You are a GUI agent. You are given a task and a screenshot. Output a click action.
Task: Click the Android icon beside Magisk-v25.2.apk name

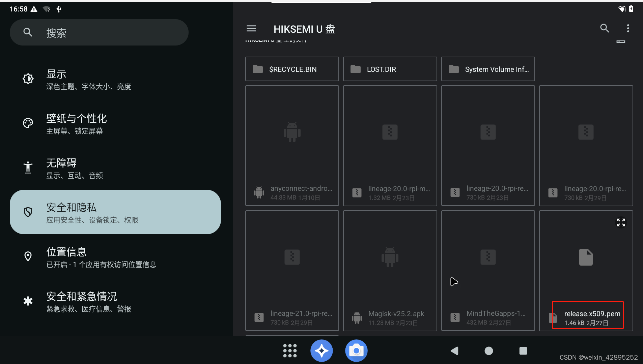click(357, 317)
